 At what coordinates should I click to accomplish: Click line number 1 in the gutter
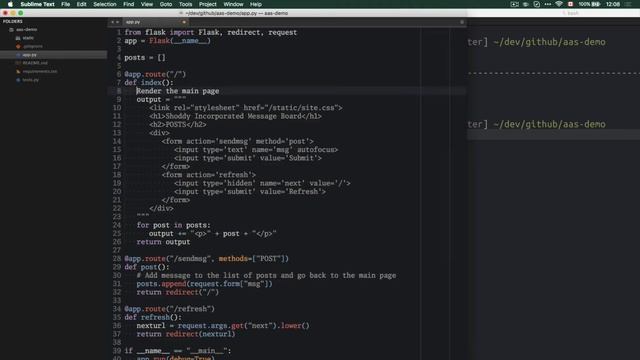click(x=119, y=32)
